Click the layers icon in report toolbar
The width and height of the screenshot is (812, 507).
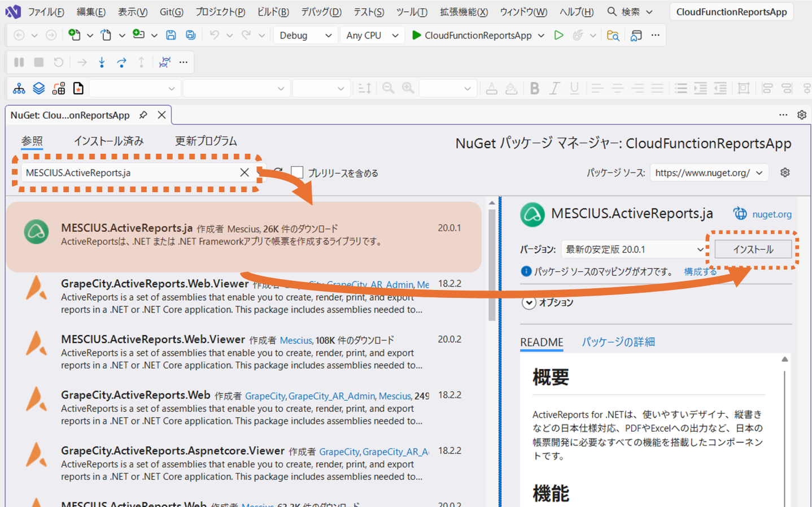pos(39,88)
